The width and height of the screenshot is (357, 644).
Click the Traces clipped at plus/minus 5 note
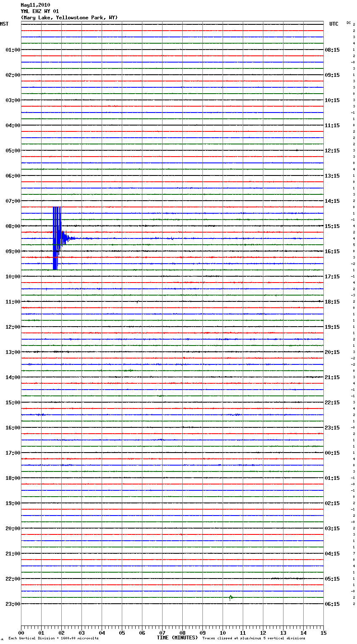pyautogui.click(x=254, y=639)
